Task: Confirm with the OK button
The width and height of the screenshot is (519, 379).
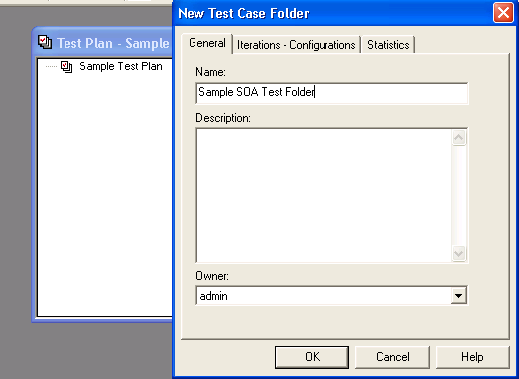Action: coord(312,357)
